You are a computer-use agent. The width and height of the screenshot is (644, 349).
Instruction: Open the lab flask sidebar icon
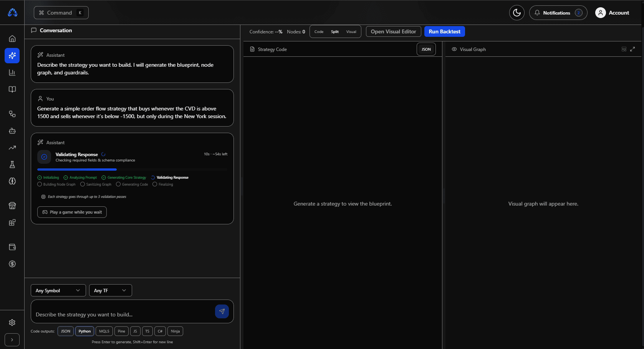(12, 165)
